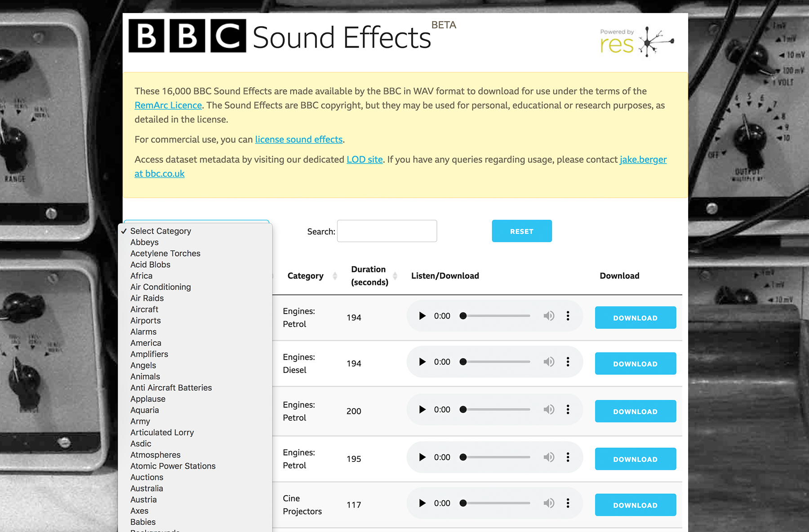Play the Cine Projectors sound
Screen dimensions: 809x532
pyautogui.click(x=422, y=503)
